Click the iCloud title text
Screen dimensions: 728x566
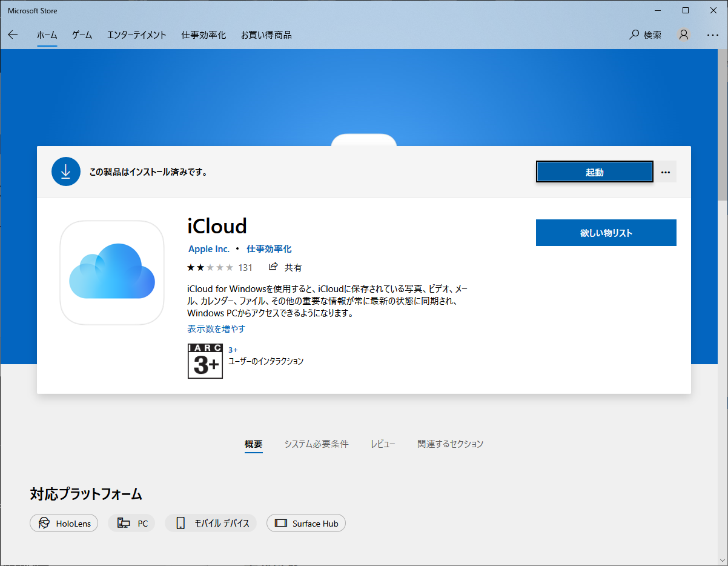[217, 226]
